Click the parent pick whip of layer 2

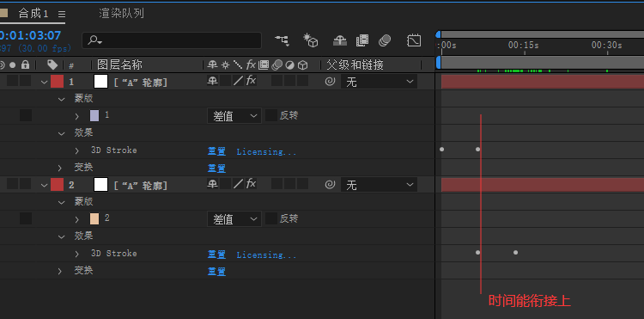coord(330,185)
